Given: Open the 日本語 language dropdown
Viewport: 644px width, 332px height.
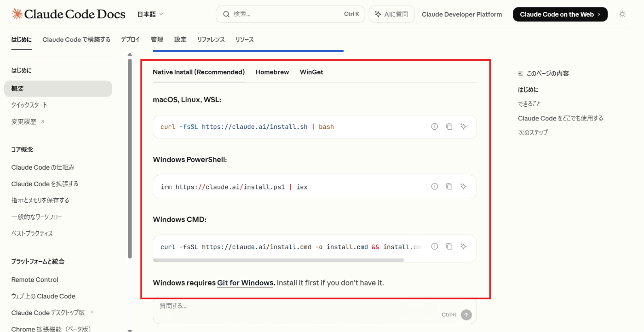Looking at the screenshot, I should point(150,14).
